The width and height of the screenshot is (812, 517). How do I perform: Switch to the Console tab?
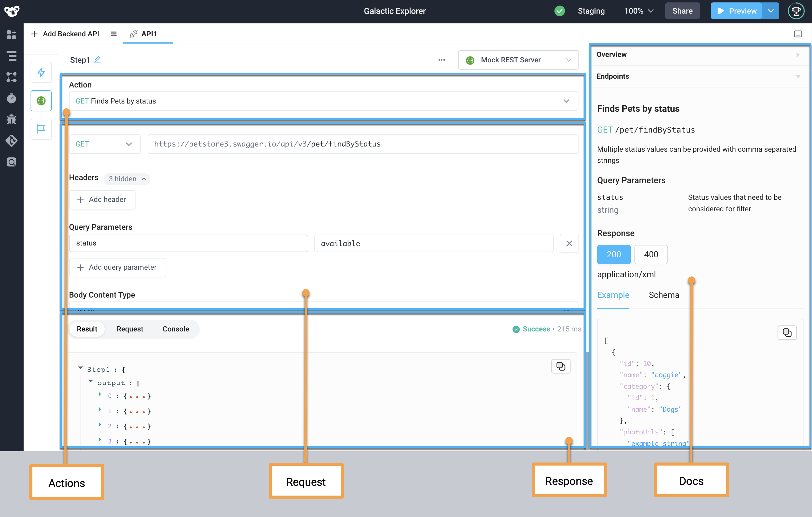175,329
